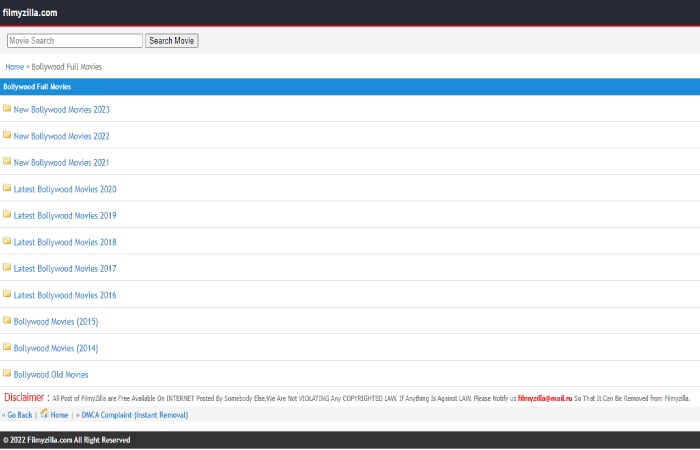Click the Movie Search input field
This screenshot has width=700, height=450.
(x=75, y=41)
